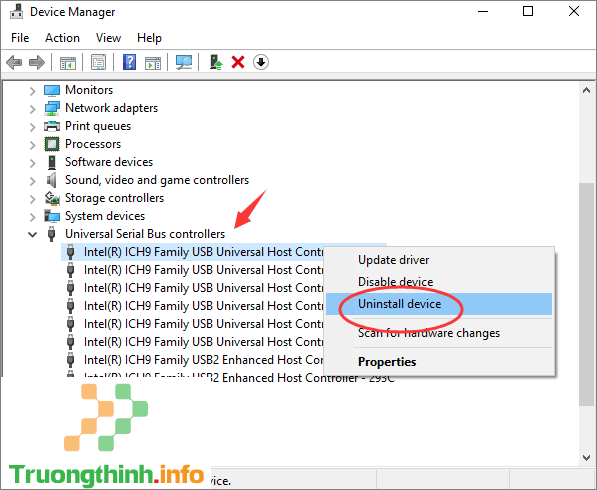Click the Back arrow toolbar icon
This screenshot has width=597, height=490.
(x=14, y=62)
